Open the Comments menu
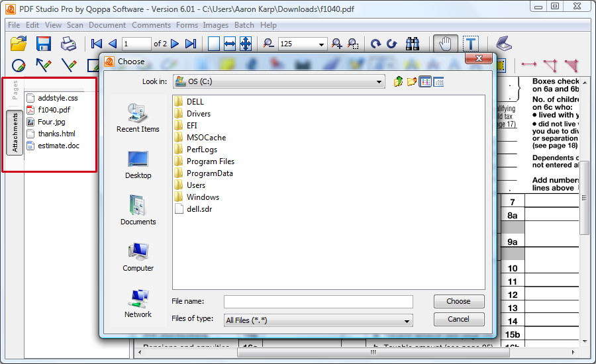The height and width of the screenshot is (364, 596). click(x=151, y=25)
